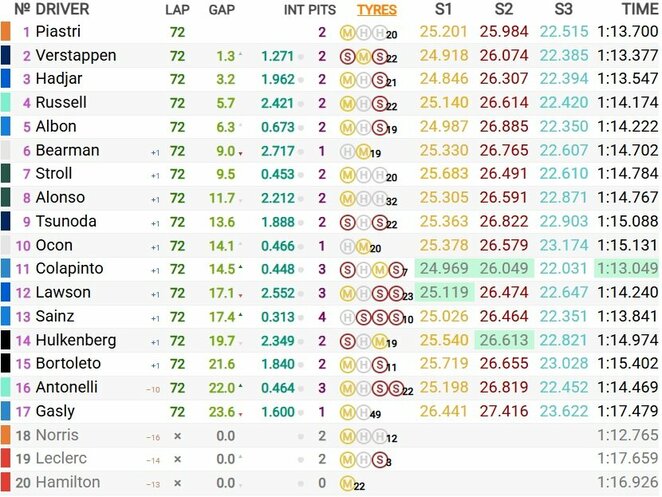662x497 pixels.
Task: Click the red arrow beside Bearman's gap
Action: click(242, 152)
